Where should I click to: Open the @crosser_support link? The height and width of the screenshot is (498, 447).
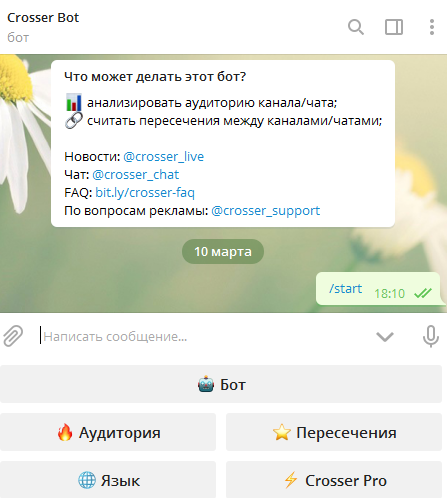tap(266, 211)
